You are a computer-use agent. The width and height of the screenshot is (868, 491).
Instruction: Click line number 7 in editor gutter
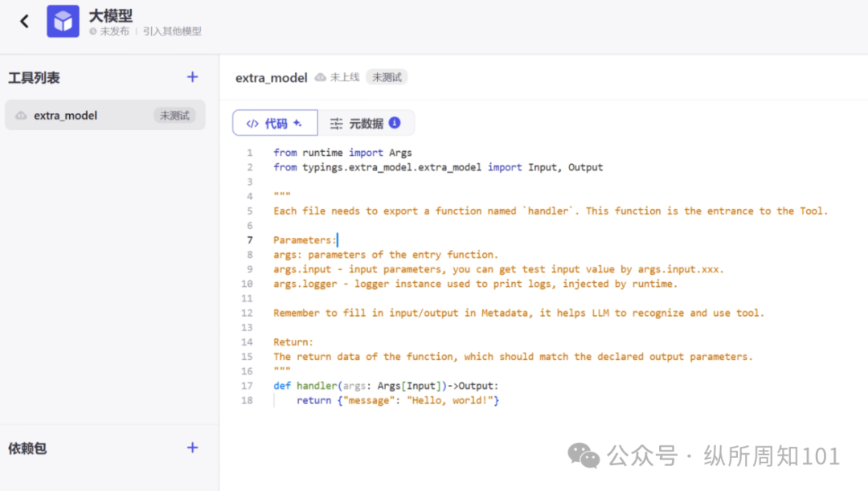(249, 239)
